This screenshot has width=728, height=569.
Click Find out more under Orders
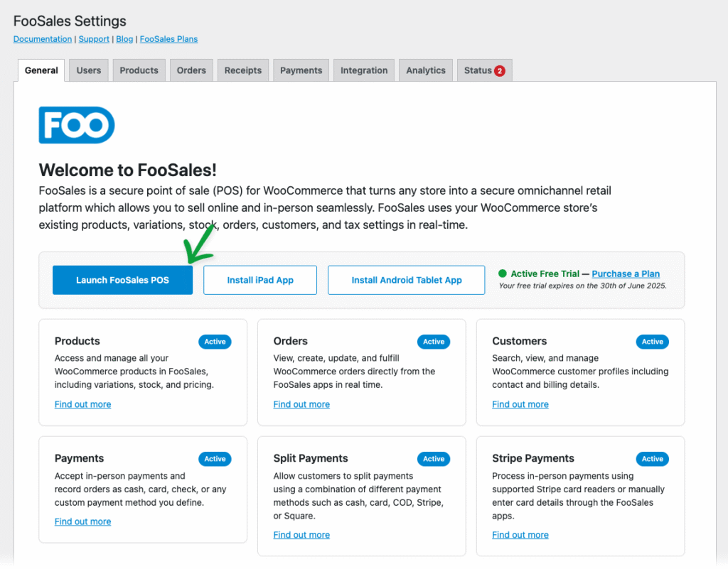click(301, 404)
